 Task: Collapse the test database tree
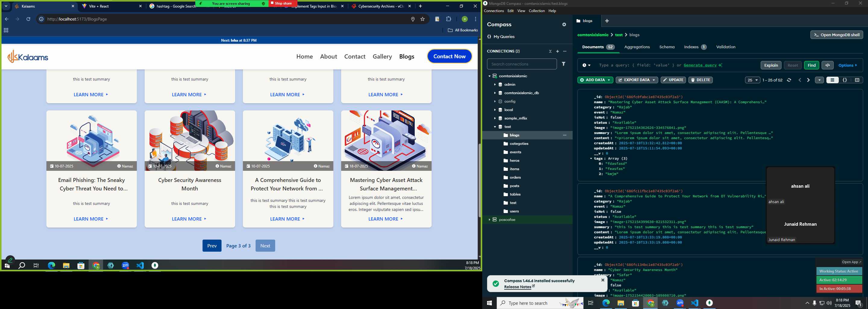(x=495, y=127)
